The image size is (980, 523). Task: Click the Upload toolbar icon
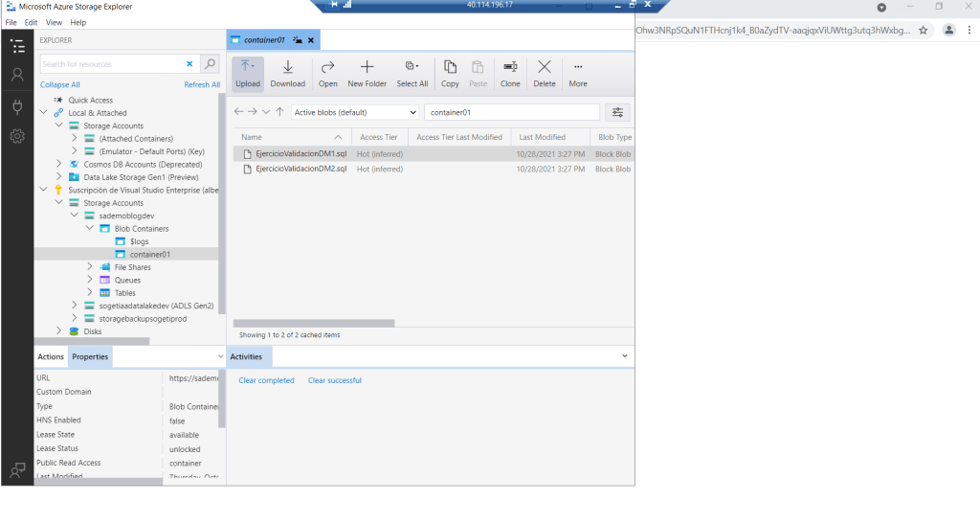click(x=248, y=68)
